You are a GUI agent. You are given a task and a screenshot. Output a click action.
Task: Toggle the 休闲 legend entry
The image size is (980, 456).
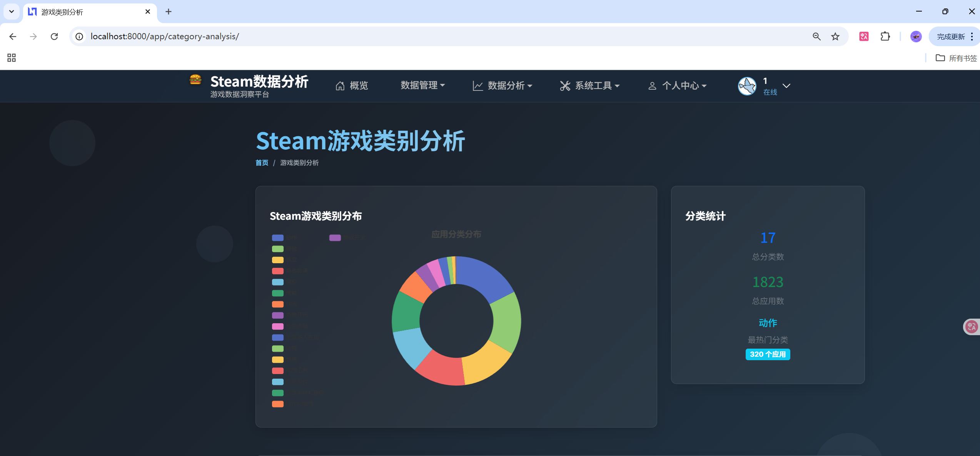pyautogui.click(x=285, y=304)
